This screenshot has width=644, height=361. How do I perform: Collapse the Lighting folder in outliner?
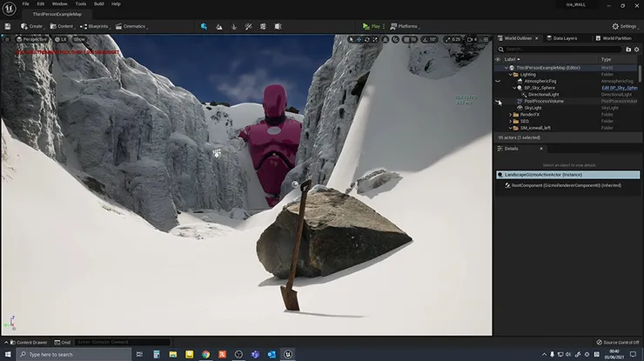(511, 75)
